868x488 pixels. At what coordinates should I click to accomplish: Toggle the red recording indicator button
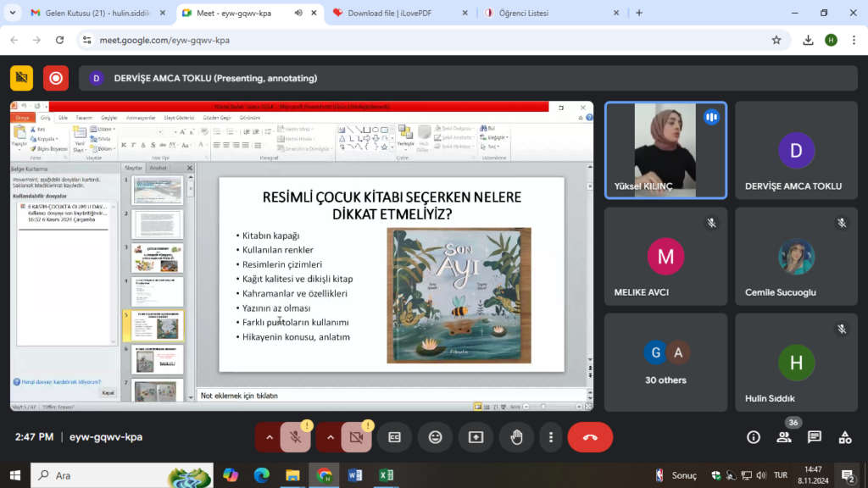(56, 78)
